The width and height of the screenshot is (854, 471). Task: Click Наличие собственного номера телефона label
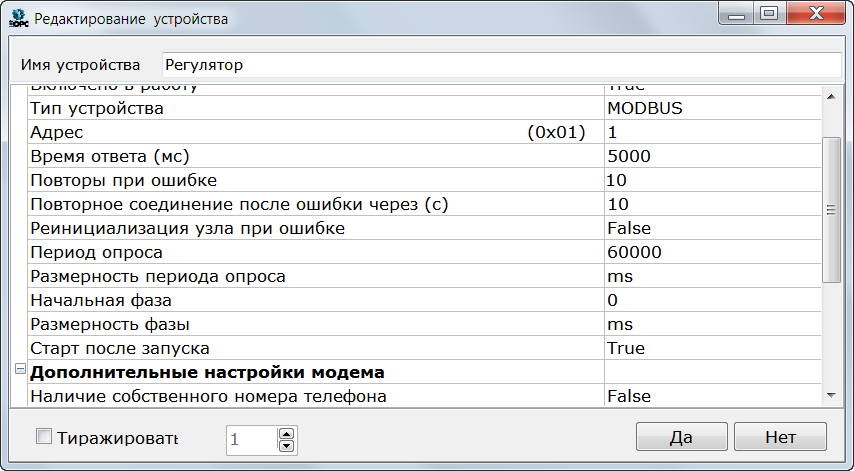pyautogui.click(x=209, y=396)
